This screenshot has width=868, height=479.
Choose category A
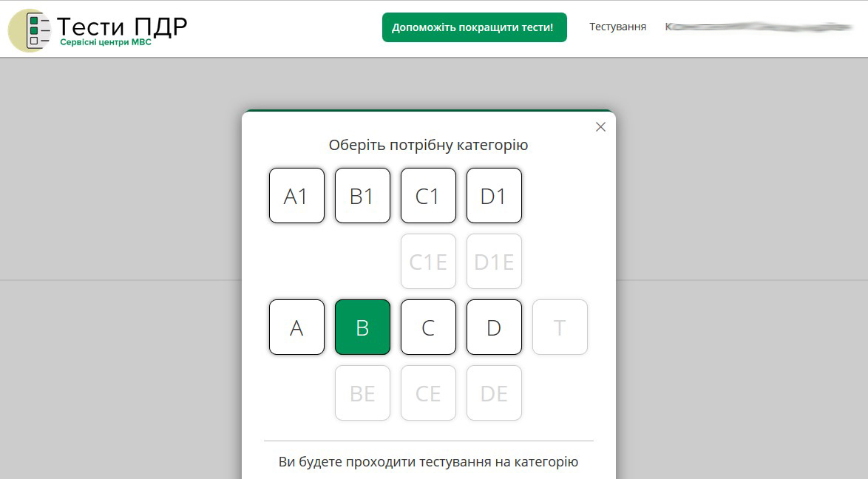tap(296, 327)
